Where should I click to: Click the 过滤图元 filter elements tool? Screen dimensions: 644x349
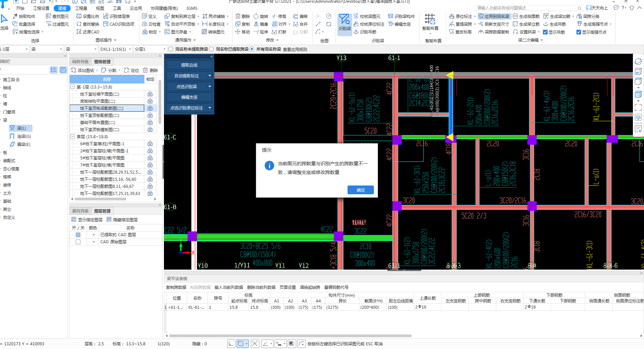pos(57,24)
